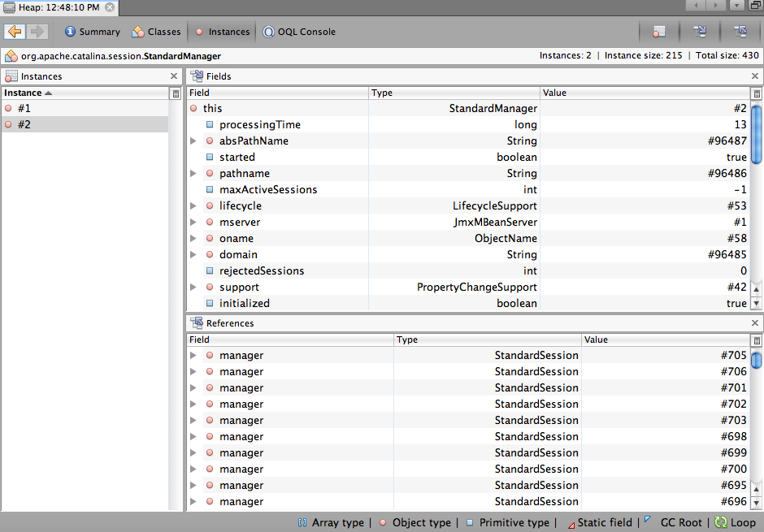Viewport: 764px width, 532px height.
Task: Open the OQL Console
Action: [299, 32]
